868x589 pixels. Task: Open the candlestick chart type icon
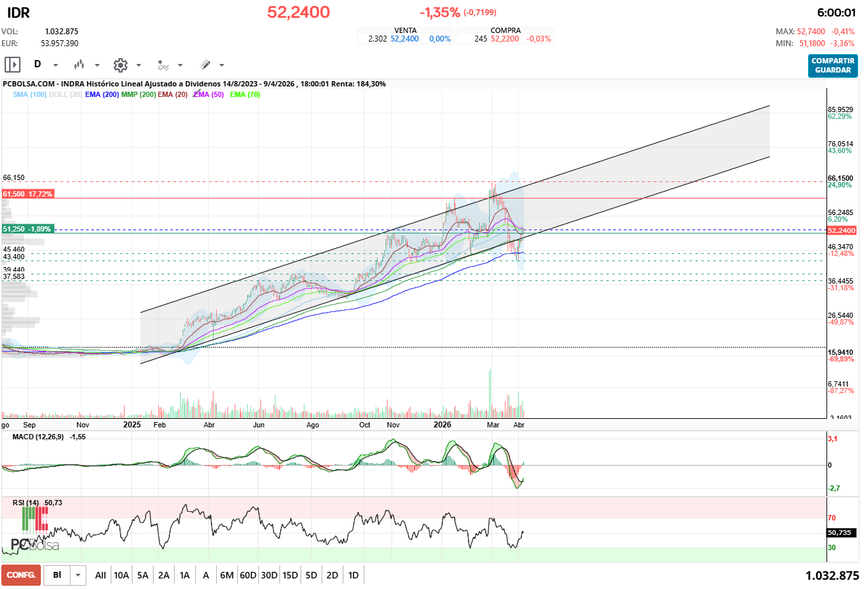pyautogui.click(x=80, y=65)
